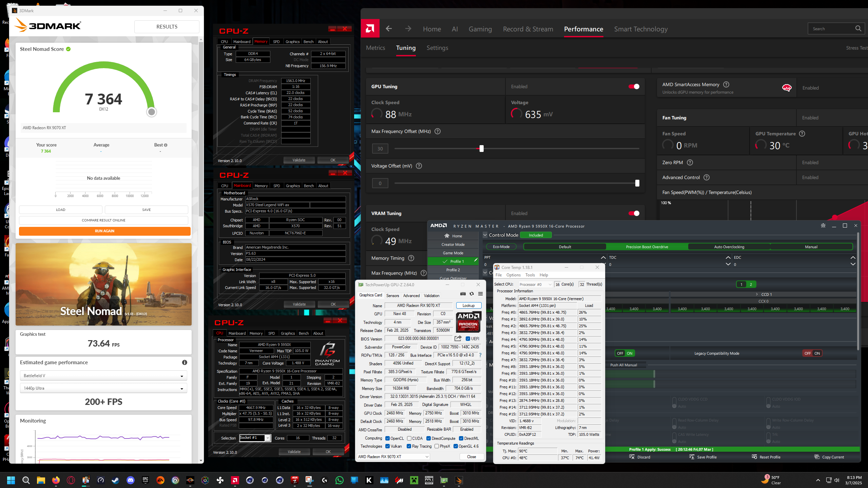Open the Metrics tab in AMD Software
The width and height of the screenshot is (868, 488).
[x=375, y=48]
